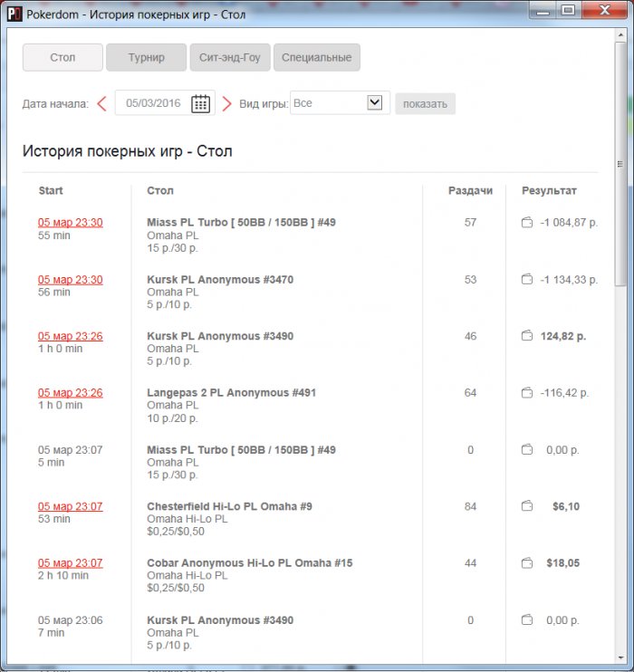Click wallet icon beside 124,82 р. result
Viewport: 634px width, 672px height.
[x=527, y=336]
